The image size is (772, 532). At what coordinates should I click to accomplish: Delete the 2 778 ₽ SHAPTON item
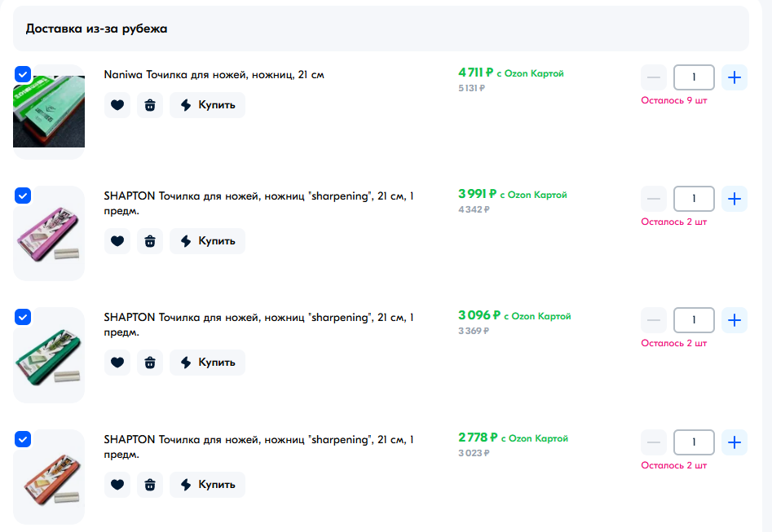pyautogui.click(x=150, y=485)
